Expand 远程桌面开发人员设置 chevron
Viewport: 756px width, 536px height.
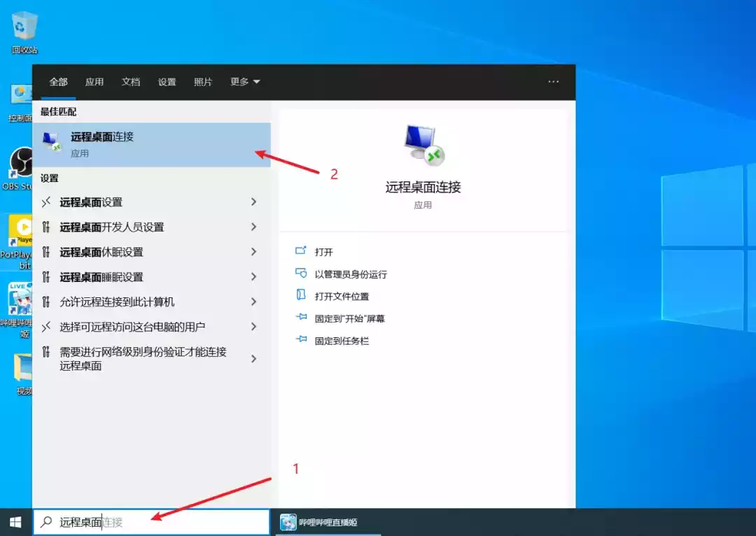coord(253,227)
